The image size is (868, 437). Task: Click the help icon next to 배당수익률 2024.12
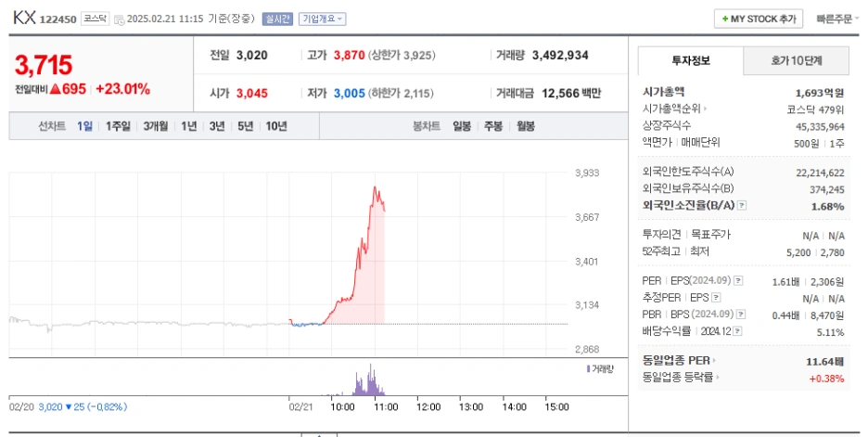tap(737, 331)
